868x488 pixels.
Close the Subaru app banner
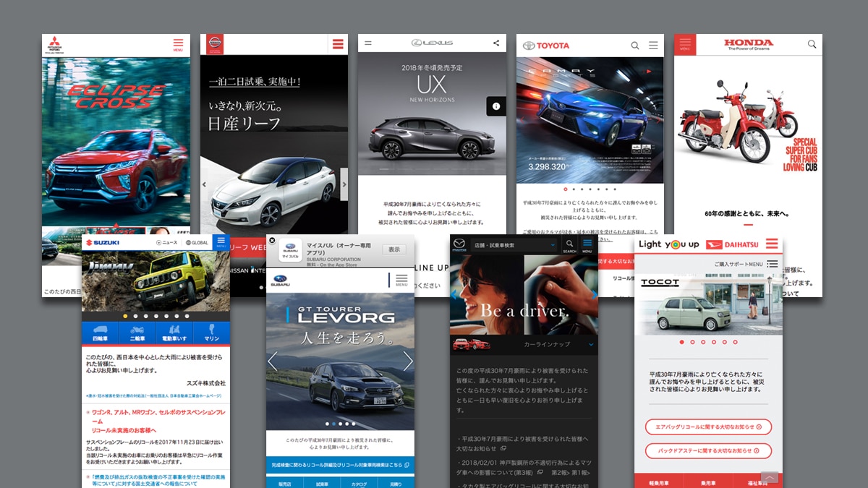click(x=272, y=240)
